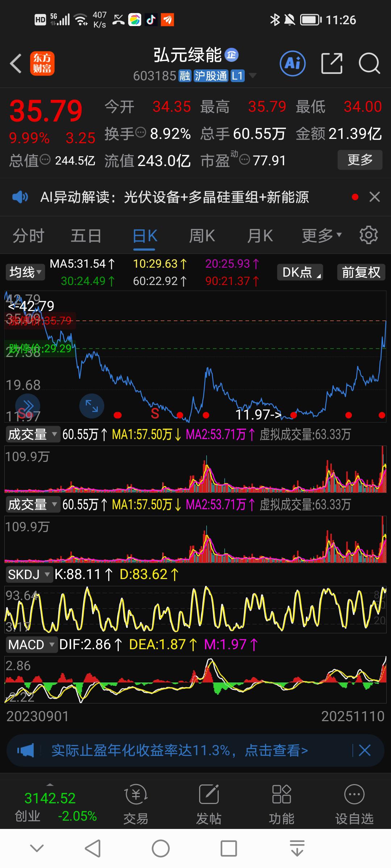391x868 pixels.
Task: Tap the info icon next to 总值
Action: coord(45,159)
